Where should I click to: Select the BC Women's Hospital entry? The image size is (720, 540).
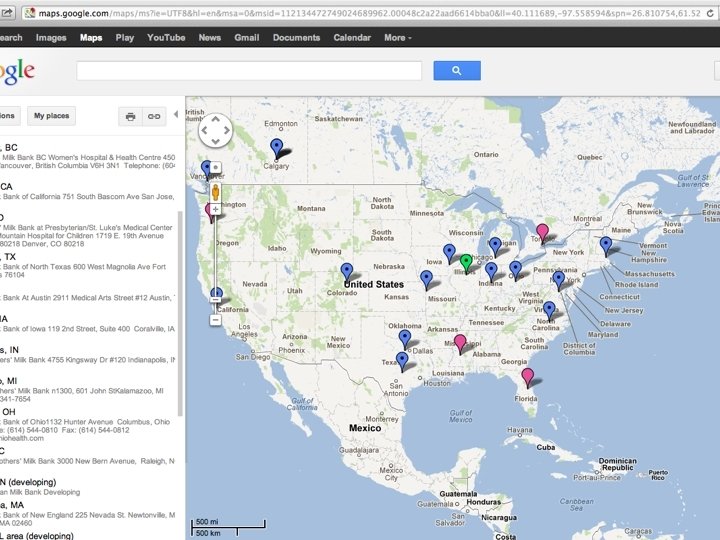tap(87, 157)
